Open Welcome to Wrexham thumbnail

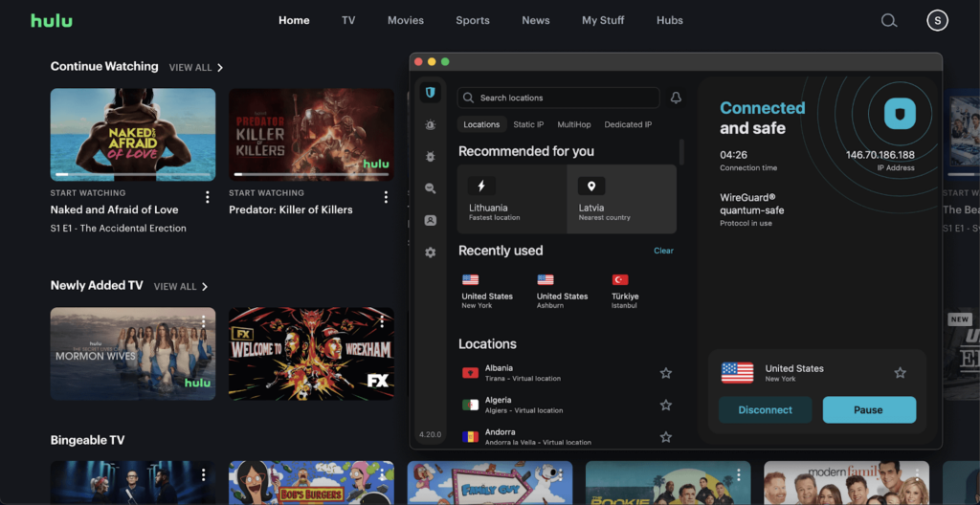[x=311, y=353]
